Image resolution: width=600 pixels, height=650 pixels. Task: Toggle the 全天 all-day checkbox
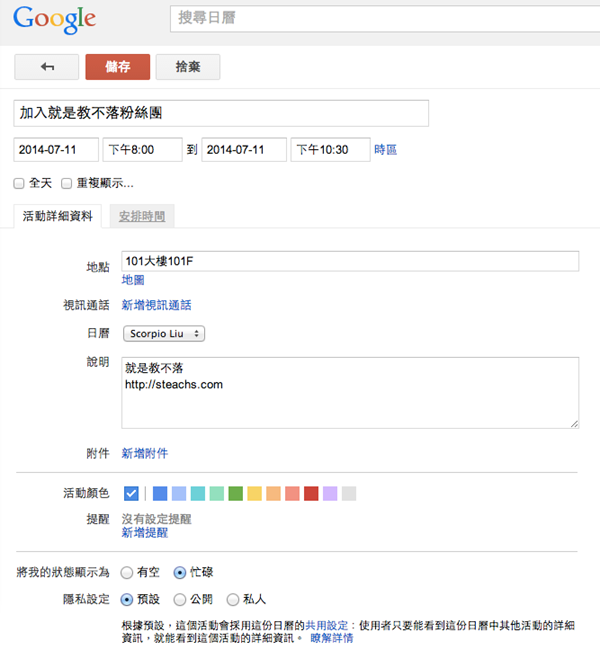19,184
